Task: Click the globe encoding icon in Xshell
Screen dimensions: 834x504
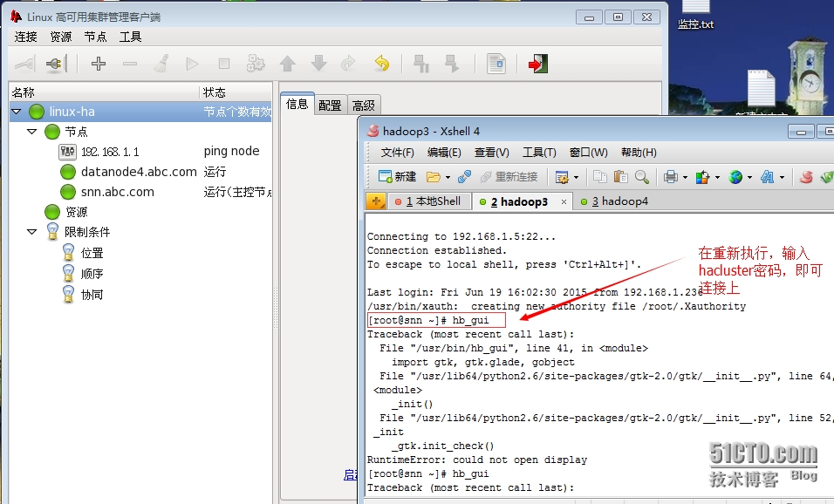Action: [x=735, y=176]
